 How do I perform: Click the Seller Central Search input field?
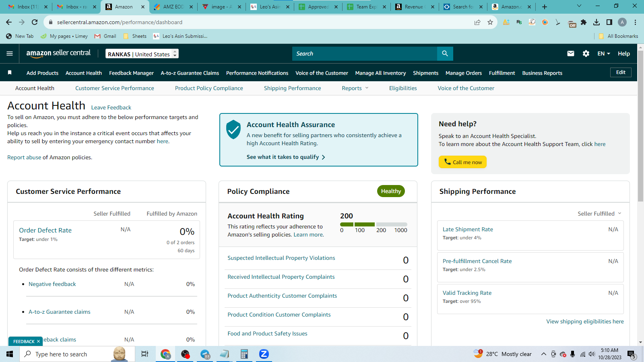[x=365, y=53]
